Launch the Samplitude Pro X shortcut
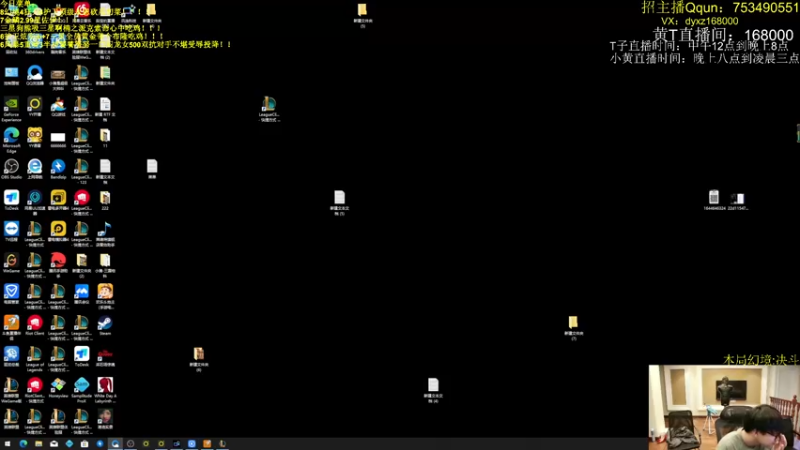This screenshot has height=450, width=800. click(x=82, y=389)
